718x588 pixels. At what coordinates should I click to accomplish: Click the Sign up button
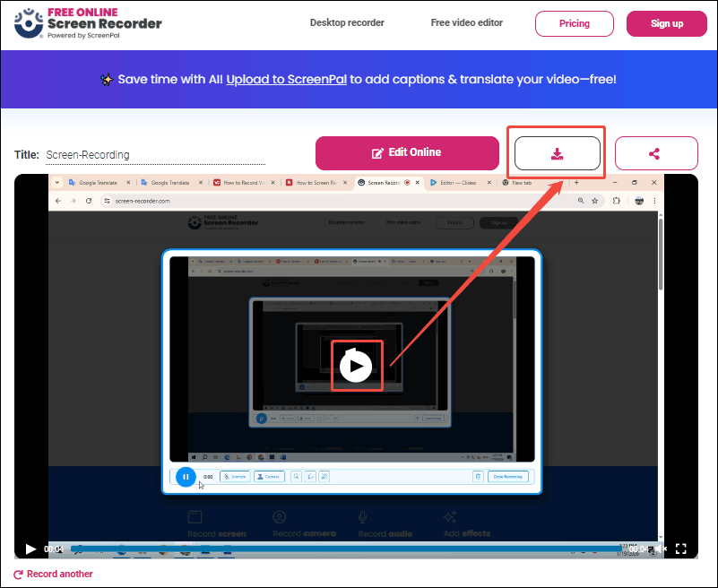click(x=667, y=22)
